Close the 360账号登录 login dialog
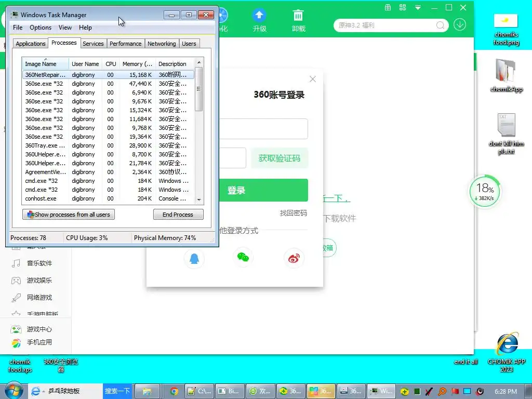This screenshot has width=532, height=399. 313,79
